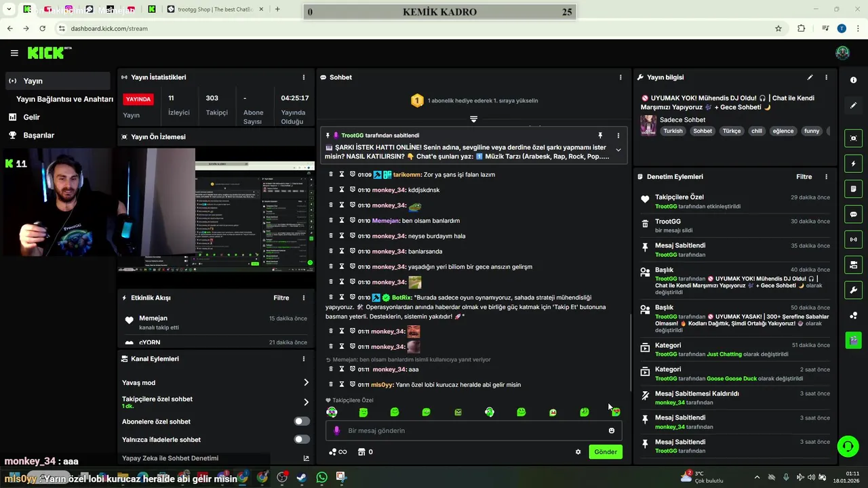Click the channel points infinity icon
The image size is (868, 488).
338,452
